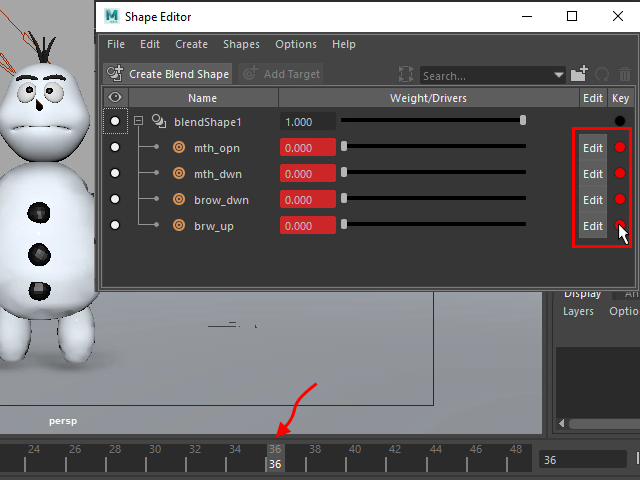Toggle visibility of blendShape1

(116, 122)
